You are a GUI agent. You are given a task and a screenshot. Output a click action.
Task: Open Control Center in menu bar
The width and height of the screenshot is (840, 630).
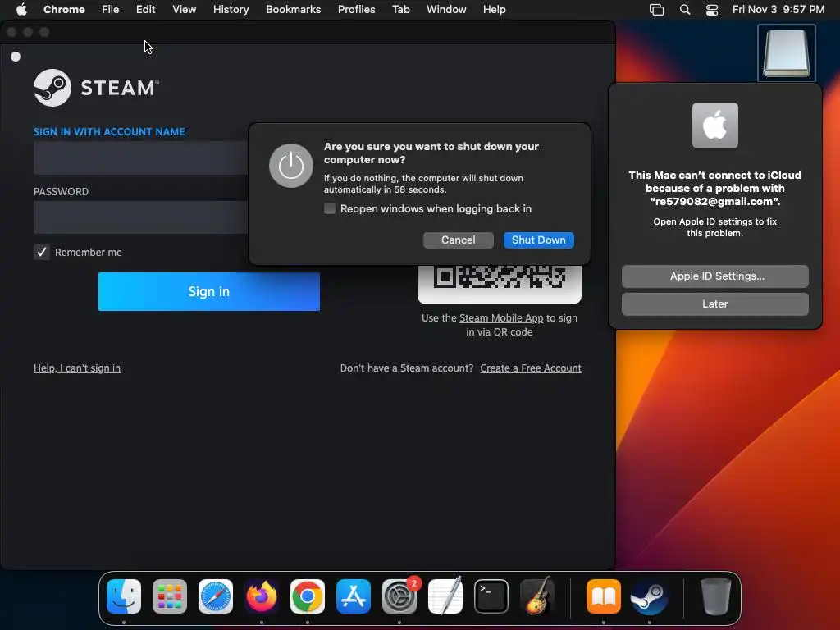712,10
